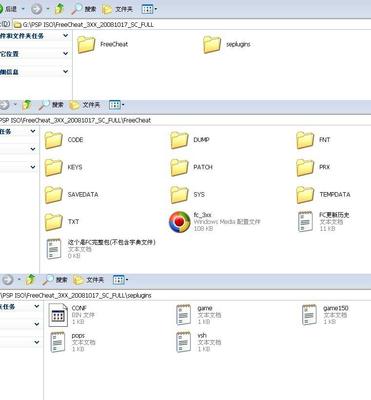The width and height of the screenshot is (371, 400).
Task: Toggle the 文件夹 folders pane in top toolbar
Action: pyautogui.click(x=117, y=9)
